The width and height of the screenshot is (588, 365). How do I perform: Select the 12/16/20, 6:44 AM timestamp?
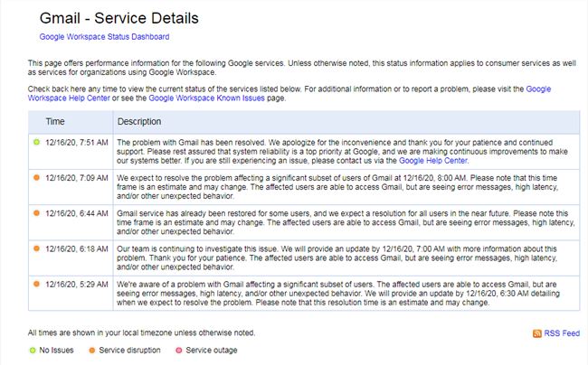click(77, 213)
